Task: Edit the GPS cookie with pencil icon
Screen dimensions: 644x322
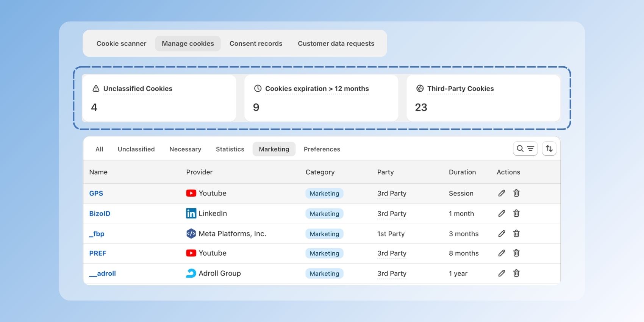Action: 502,193
